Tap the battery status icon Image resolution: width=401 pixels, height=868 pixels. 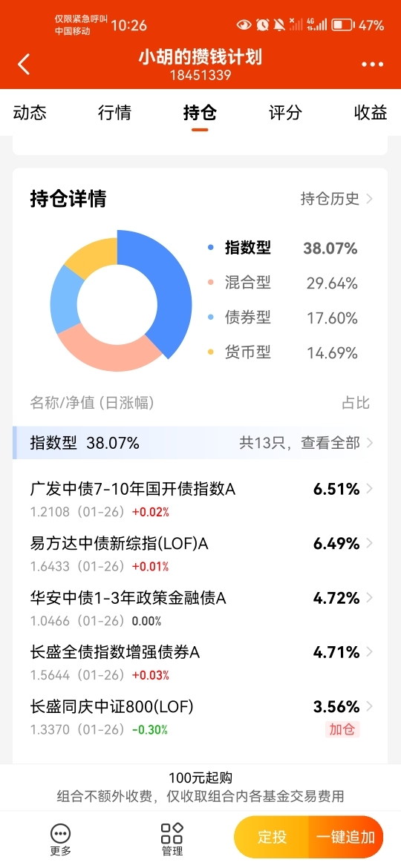343,25
